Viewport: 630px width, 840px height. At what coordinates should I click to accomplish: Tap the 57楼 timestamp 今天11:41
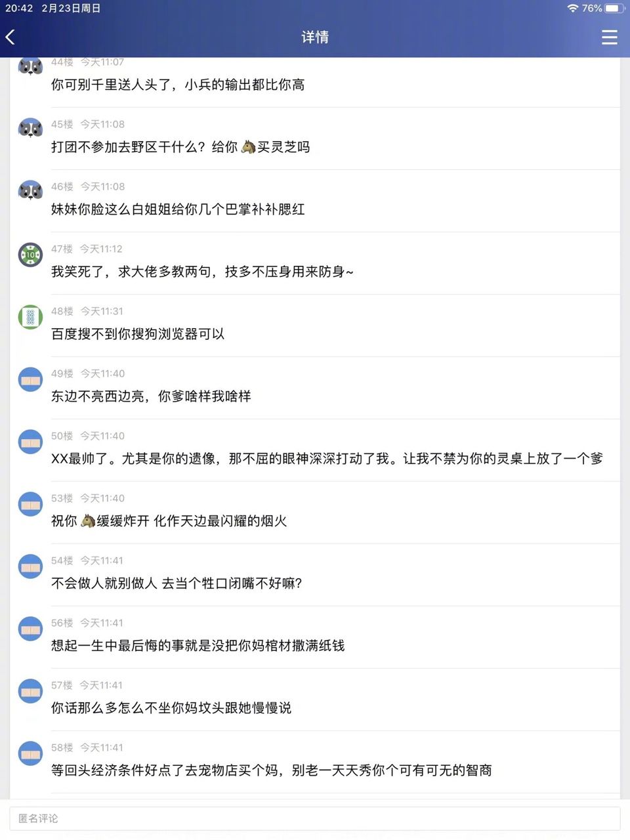(101, 685)
